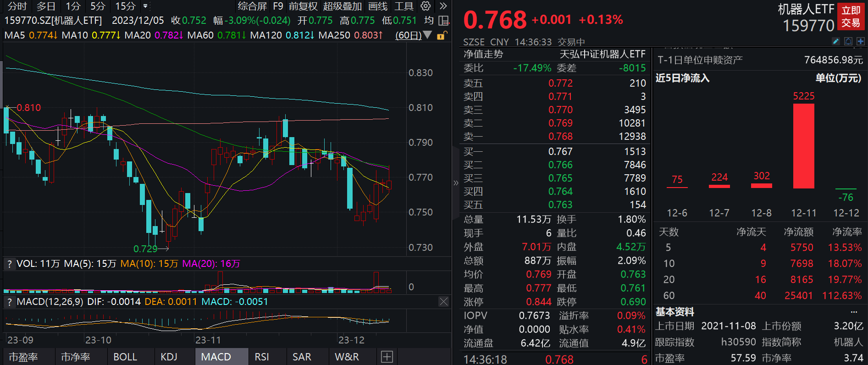Select 15分 minute period

(125, 6)
